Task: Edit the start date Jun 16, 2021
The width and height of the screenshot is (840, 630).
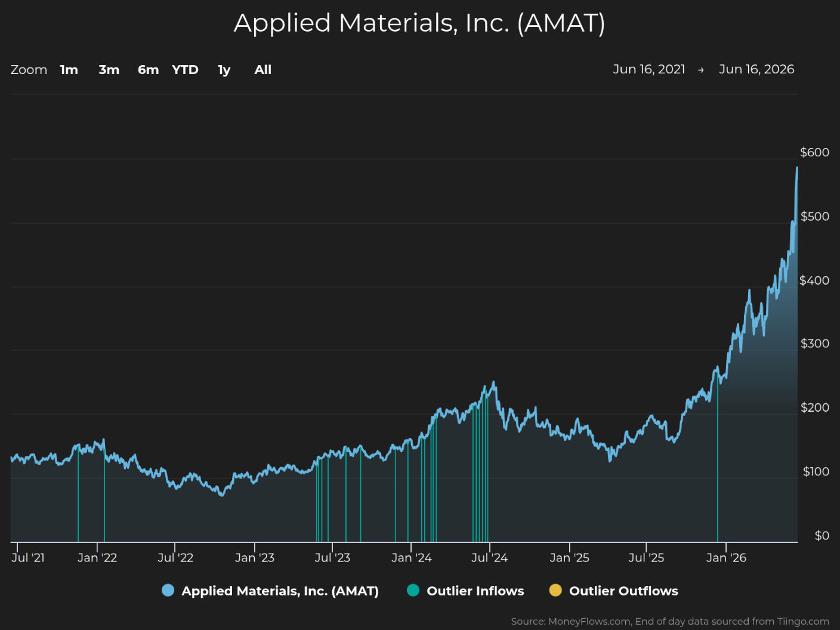Action: point(649,69)
